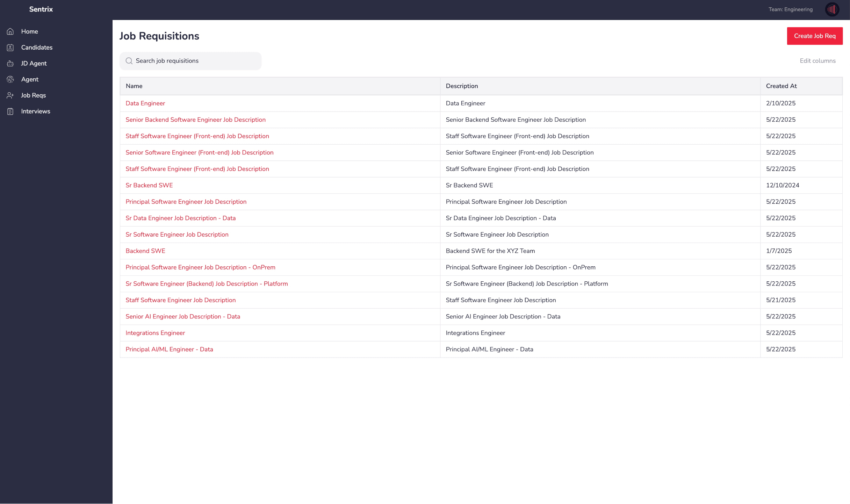The width and height of the screenshot is (850, 504).
Task: Click the magnifier icon in search box
Action: point(129,61)
